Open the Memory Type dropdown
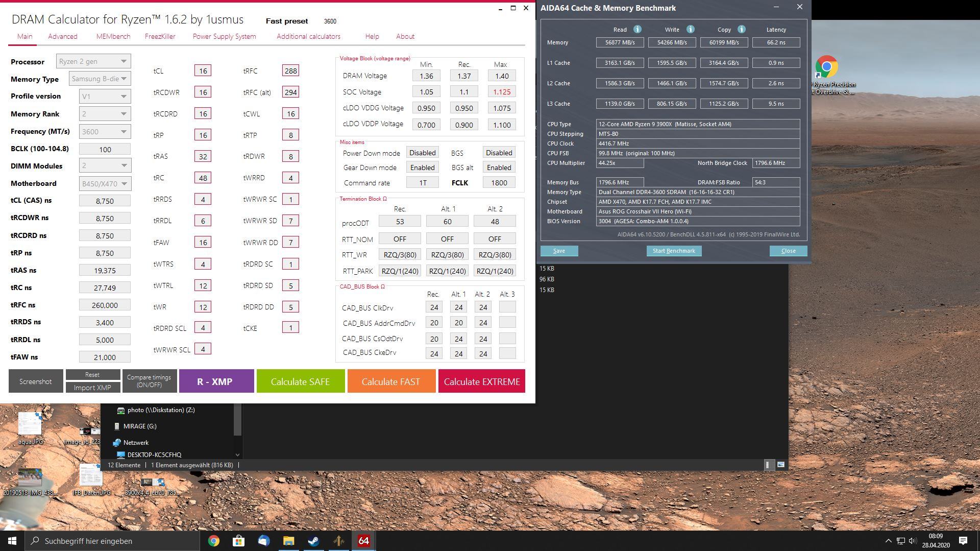Image resolution: width=980 pixels, height=551 pixels. (100, 79)
